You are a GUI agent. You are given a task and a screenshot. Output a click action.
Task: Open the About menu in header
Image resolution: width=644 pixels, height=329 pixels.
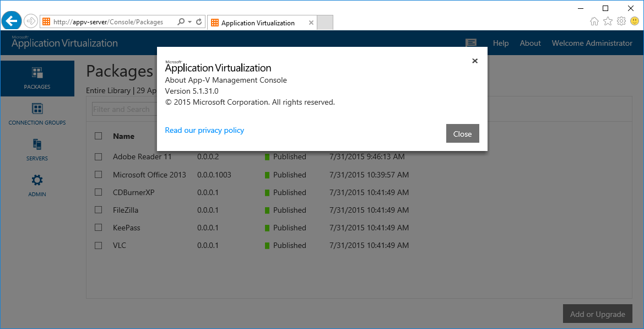530,43
